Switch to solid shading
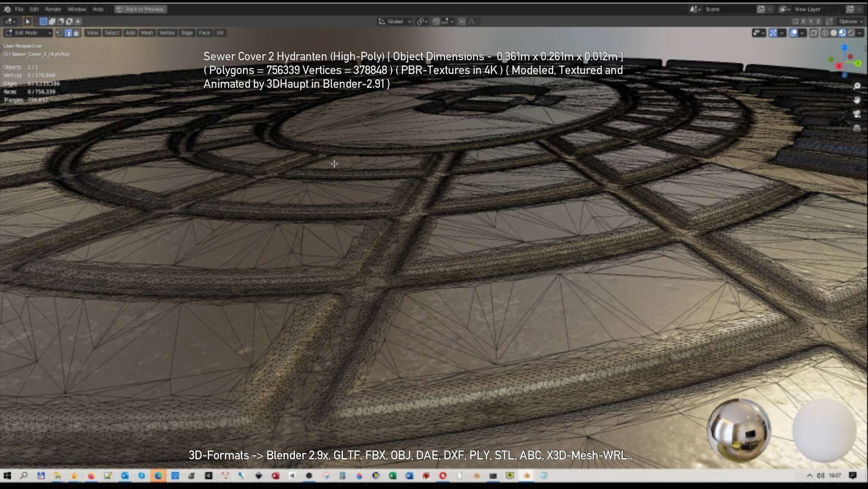Viewport: 868px width, 489px height. 834,33
